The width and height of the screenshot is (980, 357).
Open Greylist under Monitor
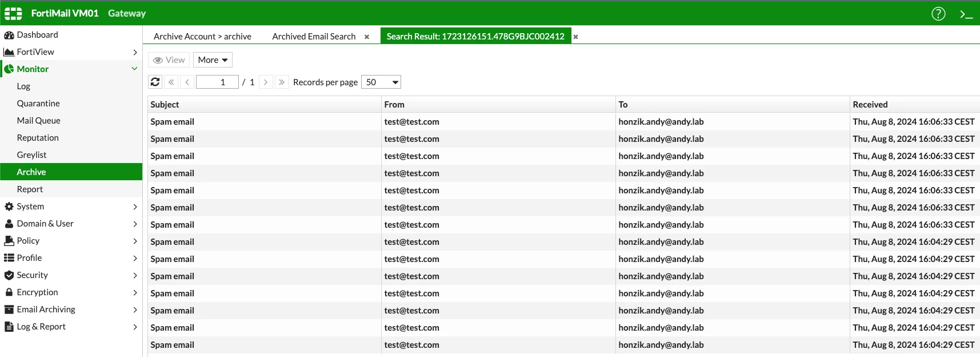(31, 155)
